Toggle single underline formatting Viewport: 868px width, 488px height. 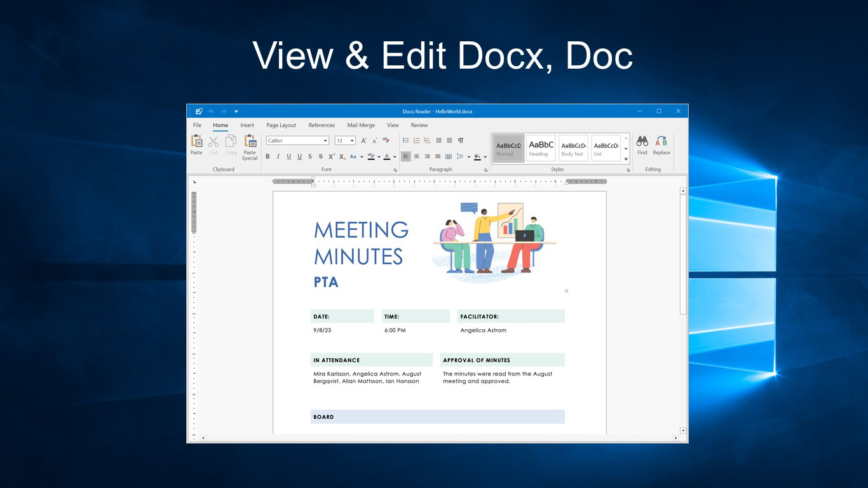click(x=288, y=156)
